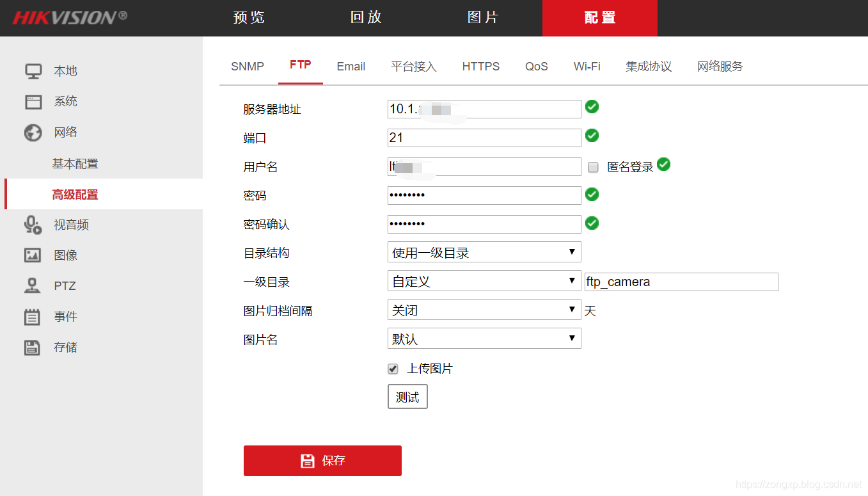Open the QoS tab
This screenshot has height=496, width=868.
pyautogui.click(x=537, y=67)
